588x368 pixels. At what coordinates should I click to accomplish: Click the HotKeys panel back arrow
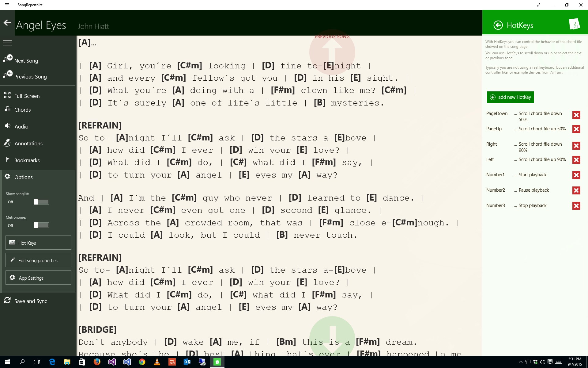(x=498, y=25)
